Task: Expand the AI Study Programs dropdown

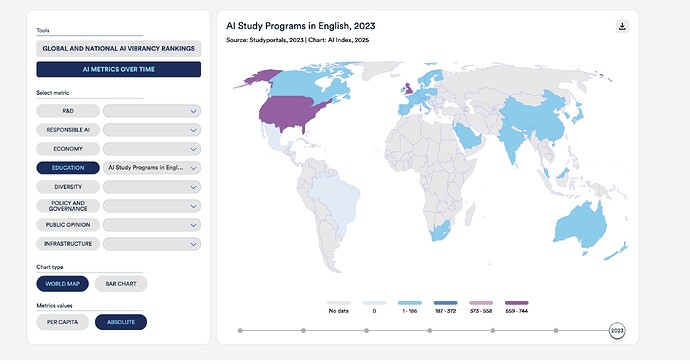Action: coord(152,168)
